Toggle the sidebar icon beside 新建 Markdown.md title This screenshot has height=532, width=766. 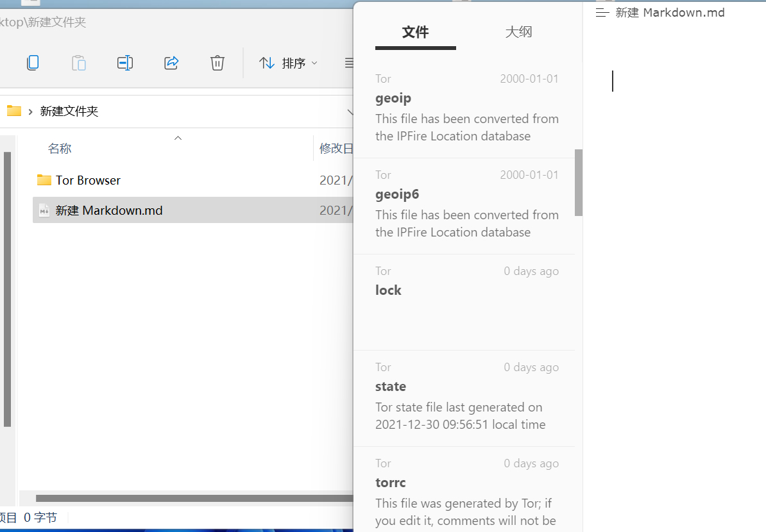tap(602, 13)
